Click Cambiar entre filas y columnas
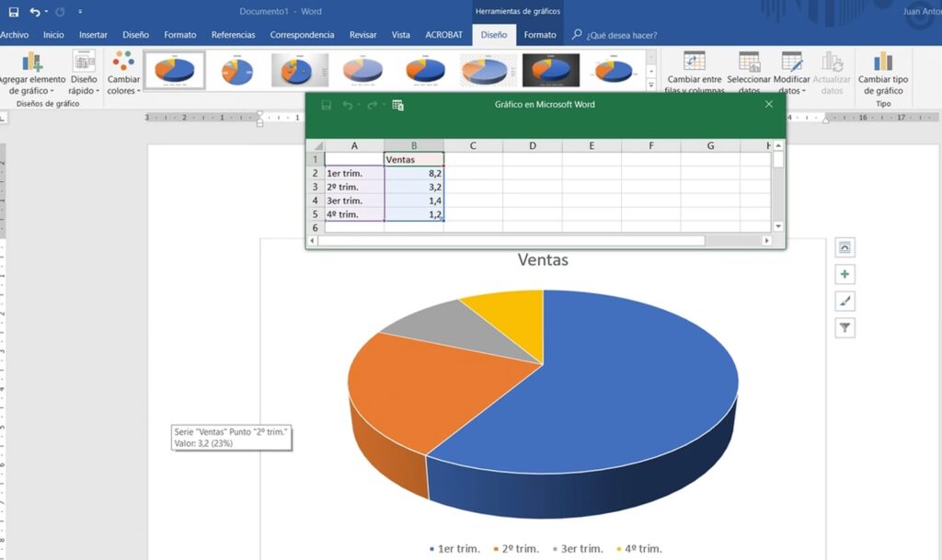The width and height of the screenshot is (942, 560). point(695,74)
